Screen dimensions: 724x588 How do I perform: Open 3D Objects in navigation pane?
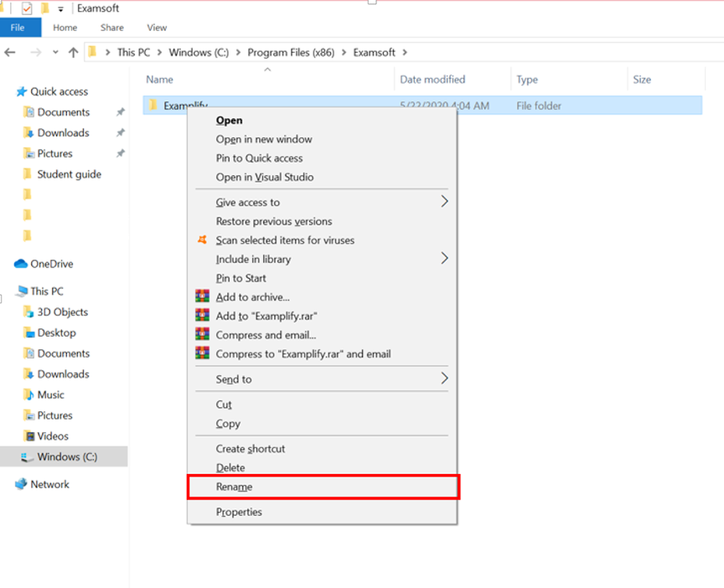click(x=62, y=312)
